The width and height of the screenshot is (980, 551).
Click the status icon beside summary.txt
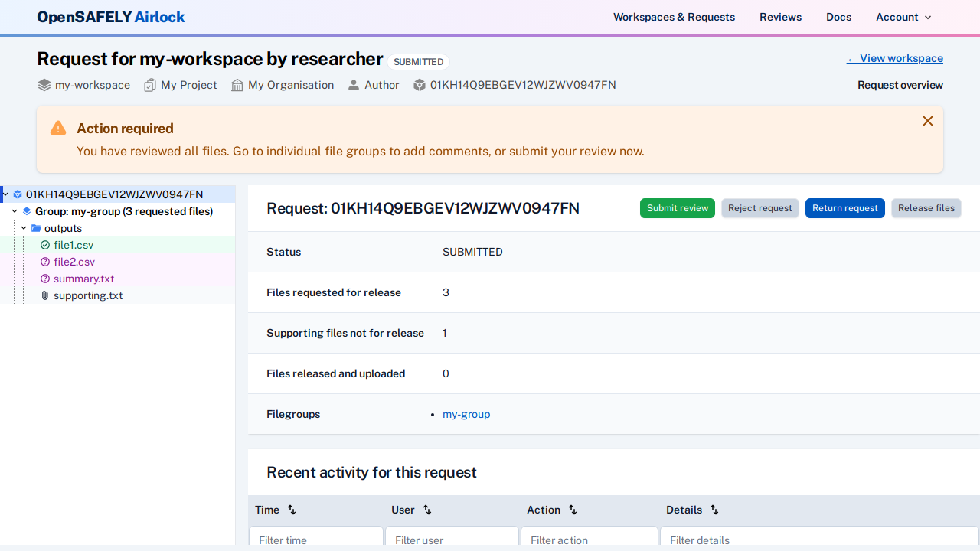pyautogui.click(x=45, y=279)
